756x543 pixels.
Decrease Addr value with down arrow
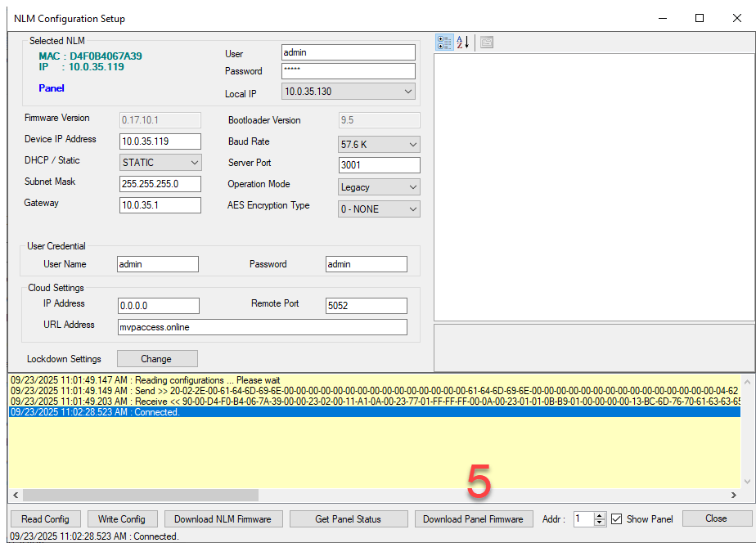[x=600, y=523]
